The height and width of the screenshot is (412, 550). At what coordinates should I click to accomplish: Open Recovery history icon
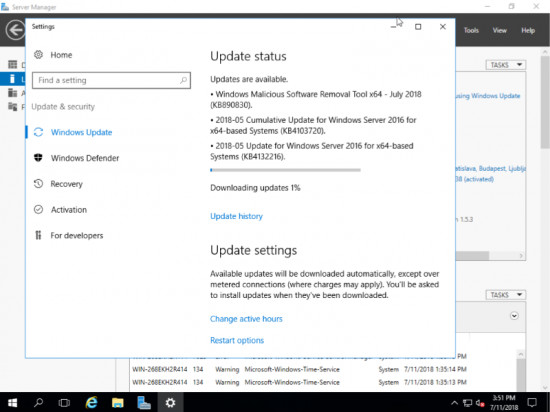[x=38, y=183]
